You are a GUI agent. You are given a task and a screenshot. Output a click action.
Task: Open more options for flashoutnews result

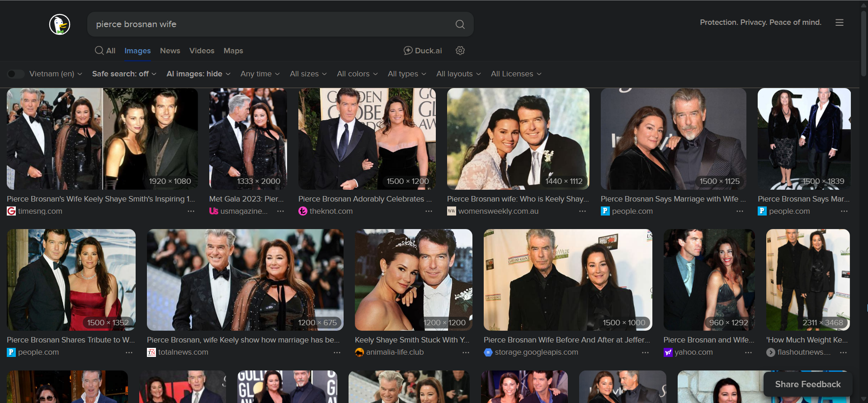tap(843, 352)
